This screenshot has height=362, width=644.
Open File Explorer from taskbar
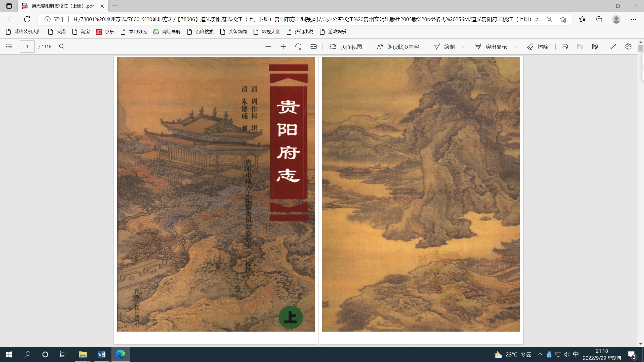83,354
